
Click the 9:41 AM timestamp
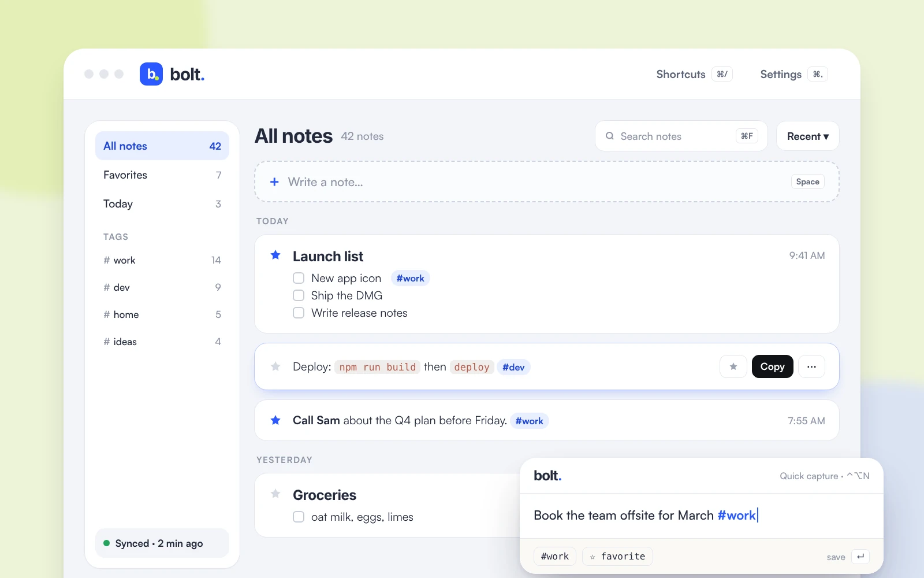pyautogui.click(x=807, y=255)
